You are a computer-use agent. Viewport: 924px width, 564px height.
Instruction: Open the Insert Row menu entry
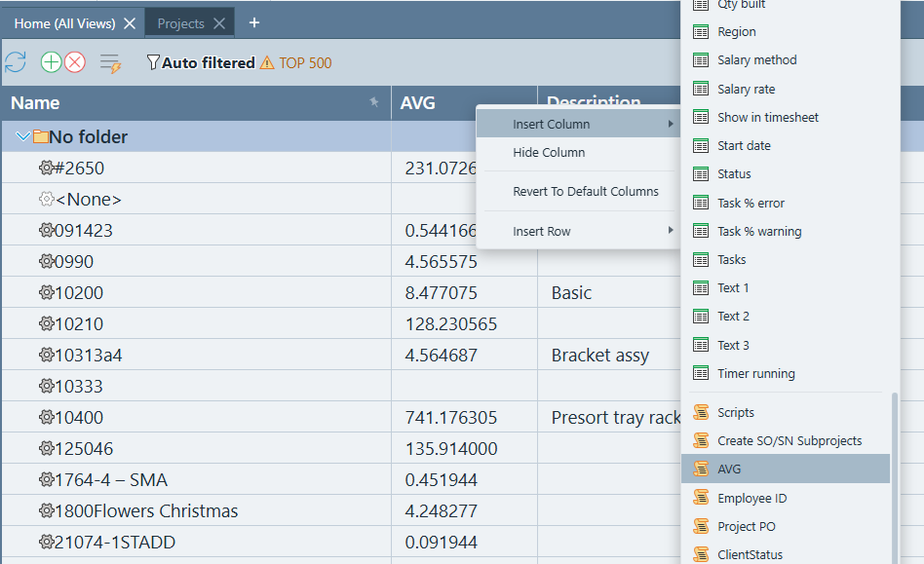[578, 232]
